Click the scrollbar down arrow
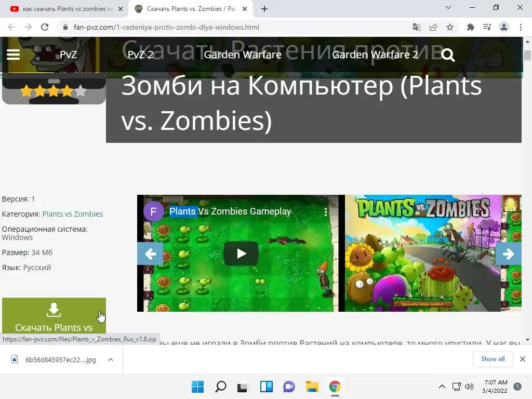 point(527,340)
